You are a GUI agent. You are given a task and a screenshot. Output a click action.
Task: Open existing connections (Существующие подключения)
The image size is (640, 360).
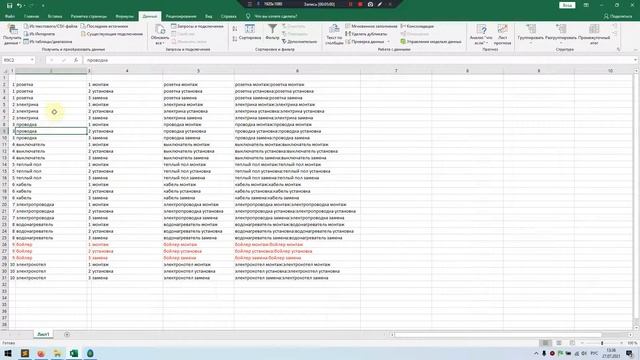point(112,34)
